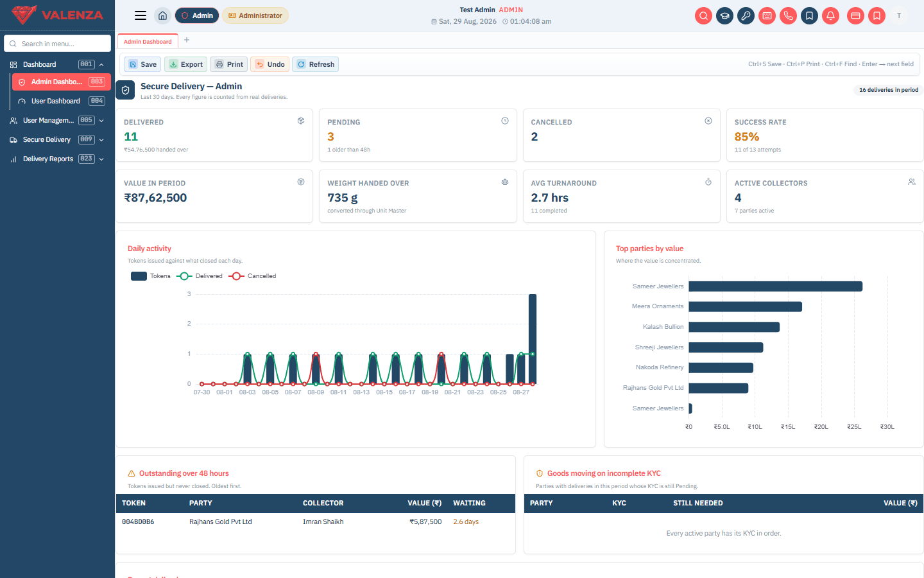The image size is (924, 578).
Task: Click the ₹87,62,500 value in period
Action: tap(155, 198)
